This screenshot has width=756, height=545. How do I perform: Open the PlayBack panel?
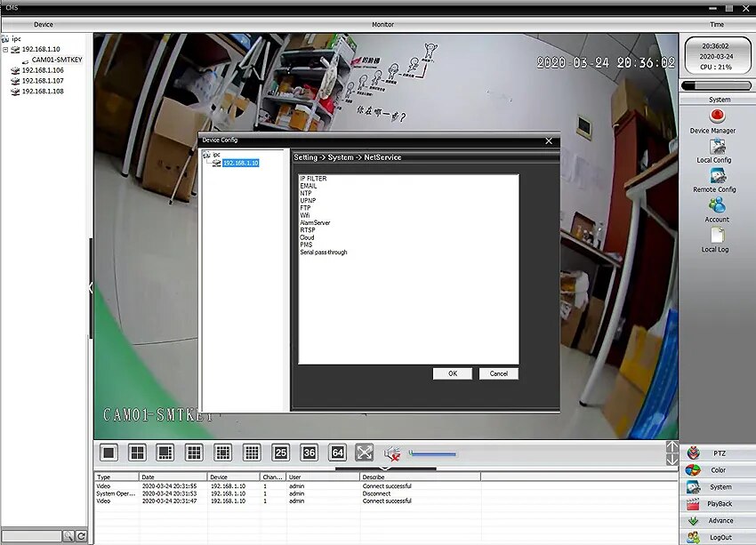click(718, 503)
